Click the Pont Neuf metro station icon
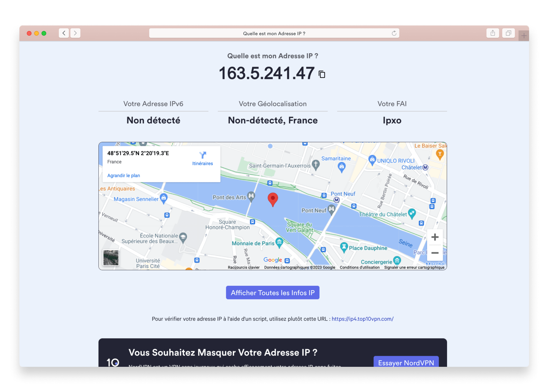This screenshot has height=392, width=549. pos(336,200)
